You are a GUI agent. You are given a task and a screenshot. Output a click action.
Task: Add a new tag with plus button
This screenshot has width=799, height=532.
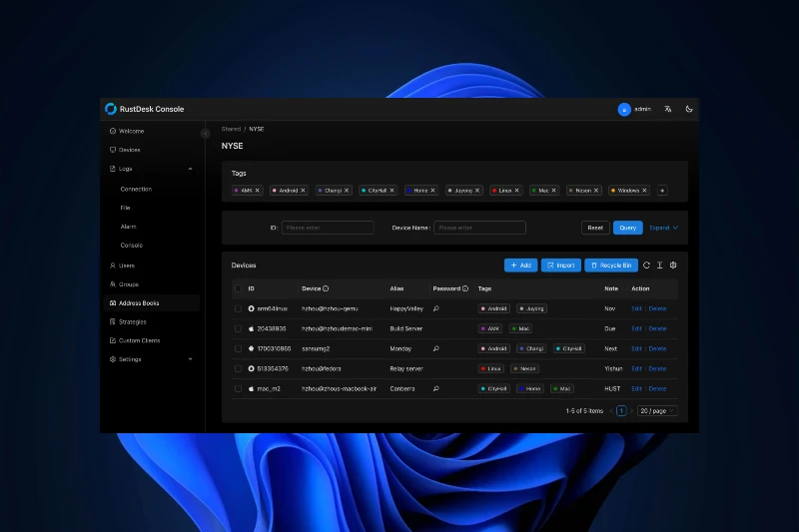tap(662, 191)
